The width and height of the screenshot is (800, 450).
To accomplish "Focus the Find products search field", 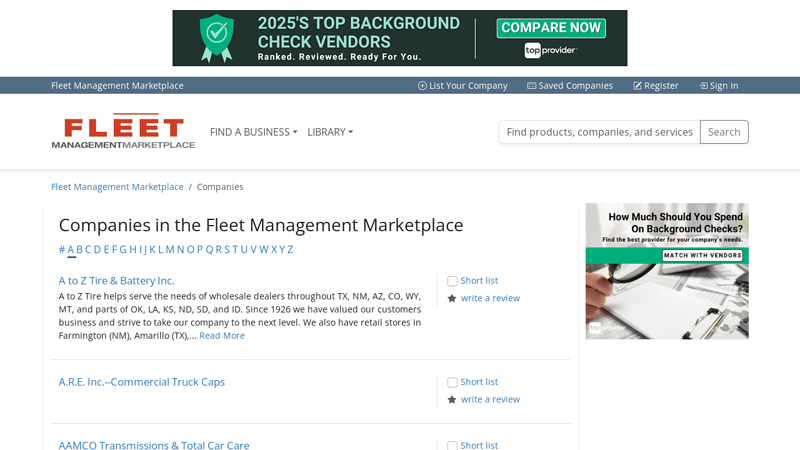I will tap(599, 132).
